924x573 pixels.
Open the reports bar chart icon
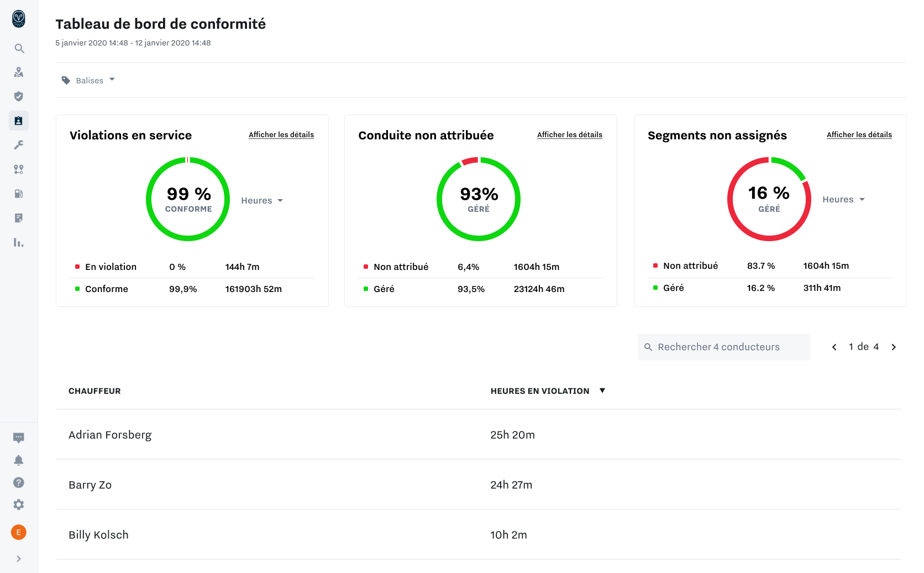19,242
